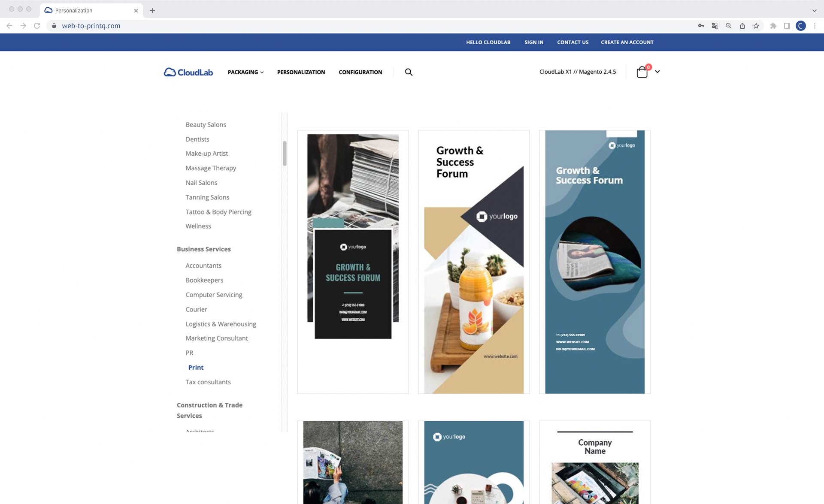Bookmark this page with the star icon
The image size is (824, 504).
pyautogui.click(x=756, y=26)
